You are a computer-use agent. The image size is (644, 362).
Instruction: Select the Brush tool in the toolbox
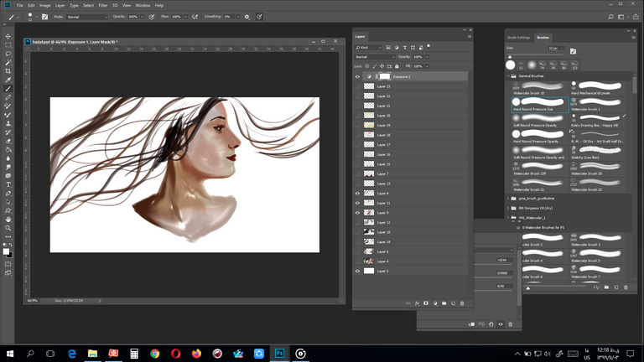pyautogui.click(x=8, y=89)
